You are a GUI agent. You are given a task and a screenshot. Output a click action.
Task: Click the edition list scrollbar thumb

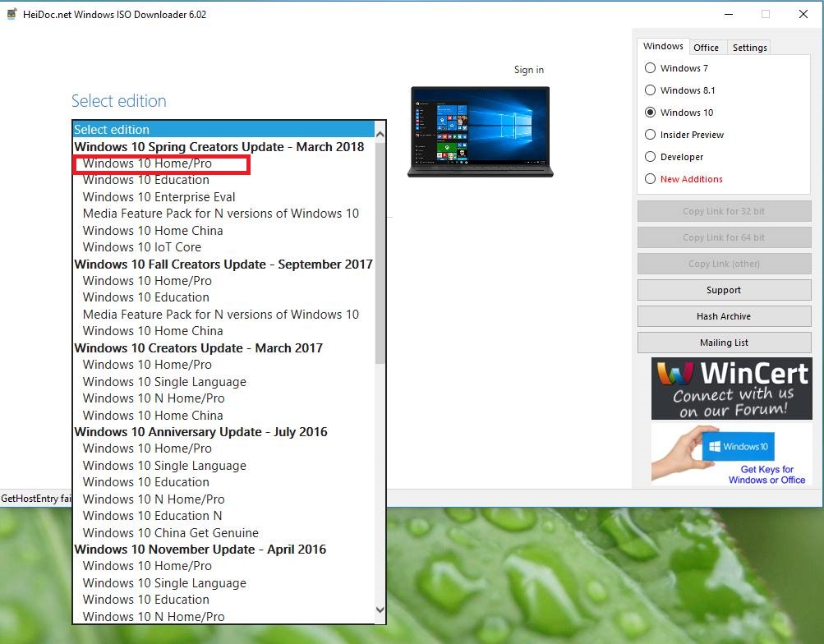pos(380,252)
